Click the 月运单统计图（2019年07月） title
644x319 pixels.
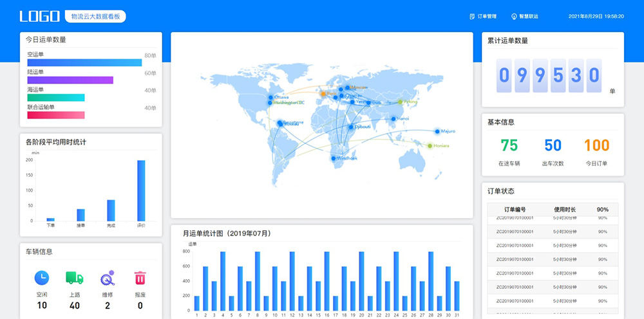point(227,233)
